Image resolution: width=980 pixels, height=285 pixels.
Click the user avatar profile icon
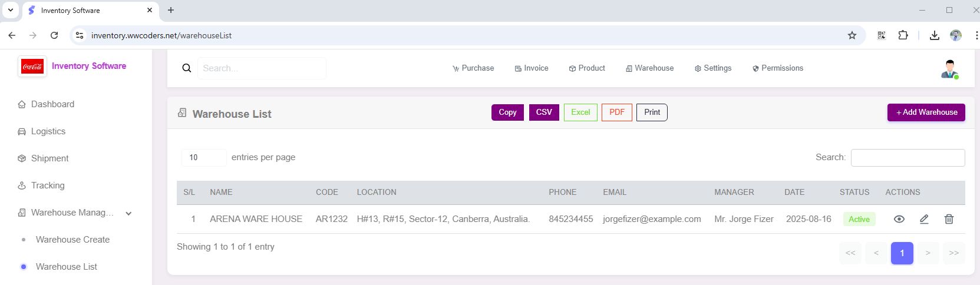point(949,69)
